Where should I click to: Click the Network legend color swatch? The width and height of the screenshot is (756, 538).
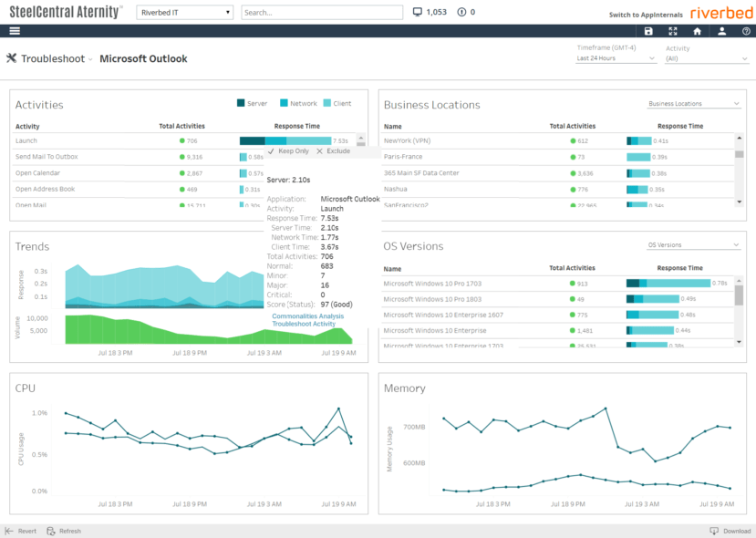(x=284, y=103)
